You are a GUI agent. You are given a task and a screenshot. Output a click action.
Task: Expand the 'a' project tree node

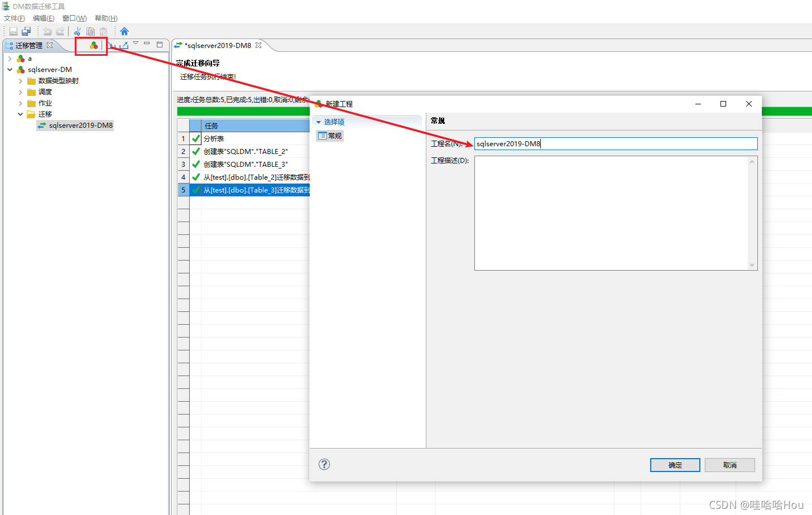(9, 59)
